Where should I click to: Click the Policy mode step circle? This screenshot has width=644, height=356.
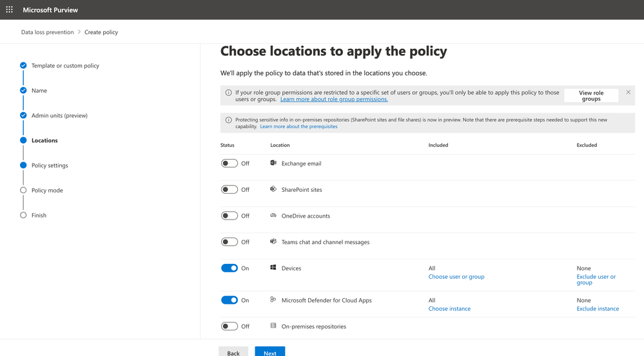click(x=23, y=191)
